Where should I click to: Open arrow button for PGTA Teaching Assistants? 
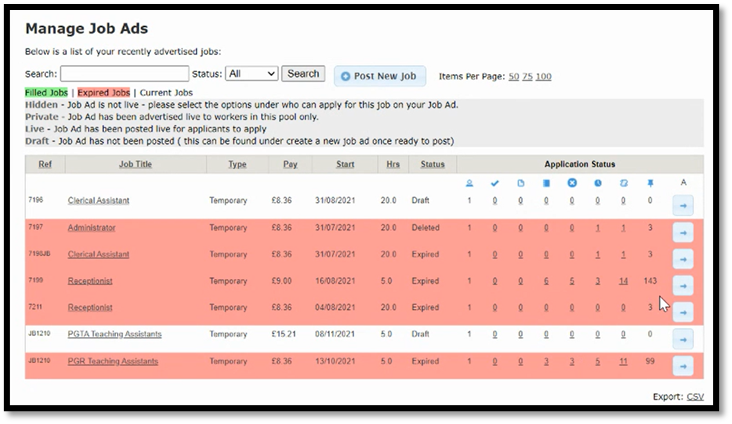point(683,339)
